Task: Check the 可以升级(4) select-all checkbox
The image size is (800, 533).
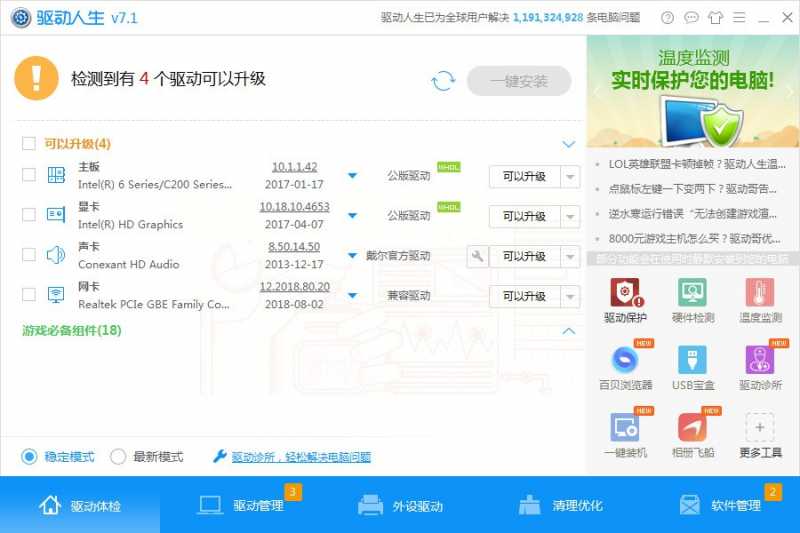Action: (x=29, y=143)
